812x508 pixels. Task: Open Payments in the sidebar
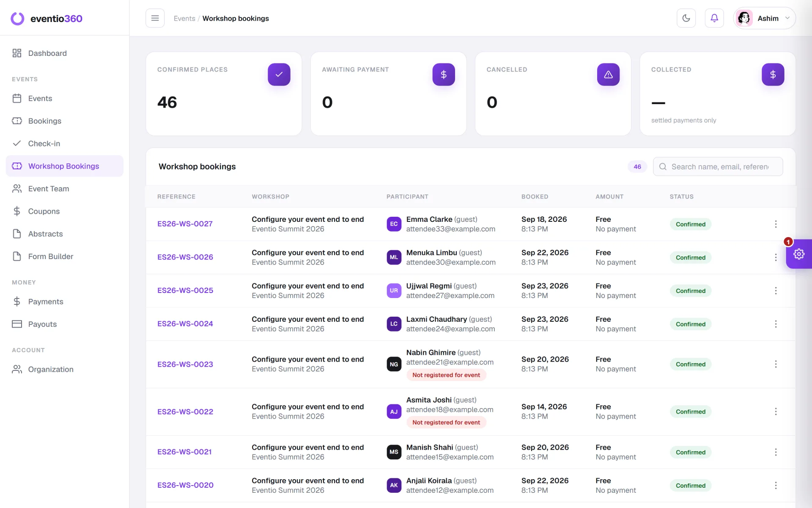point(65,301)
